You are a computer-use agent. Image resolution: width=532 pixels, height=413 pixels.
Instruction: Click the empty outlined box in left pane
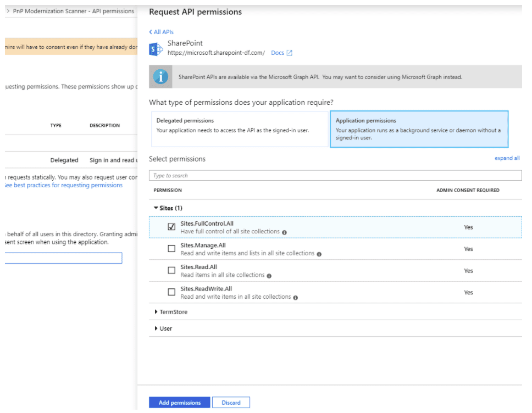coord(63,258)
